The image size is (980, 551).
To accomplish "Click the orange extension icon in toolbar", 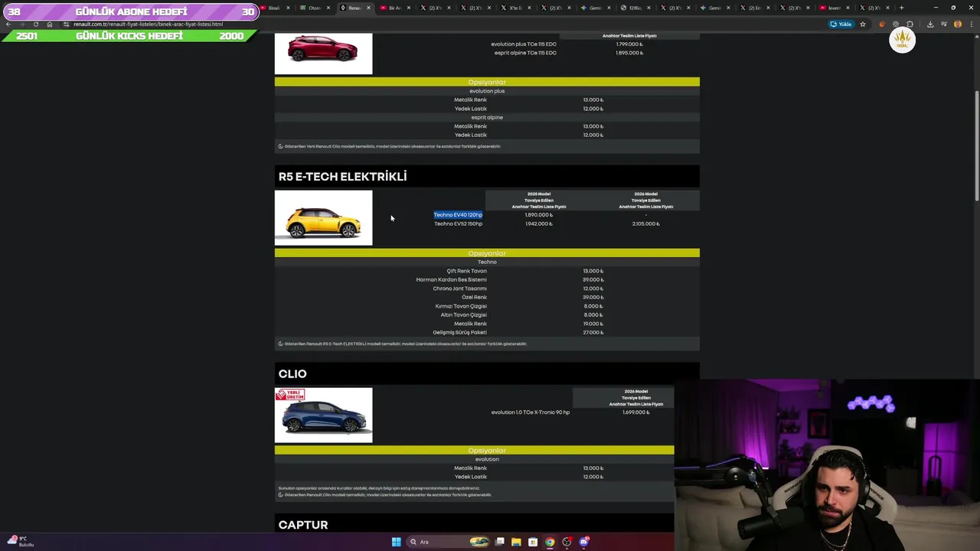I will [882, 24].
